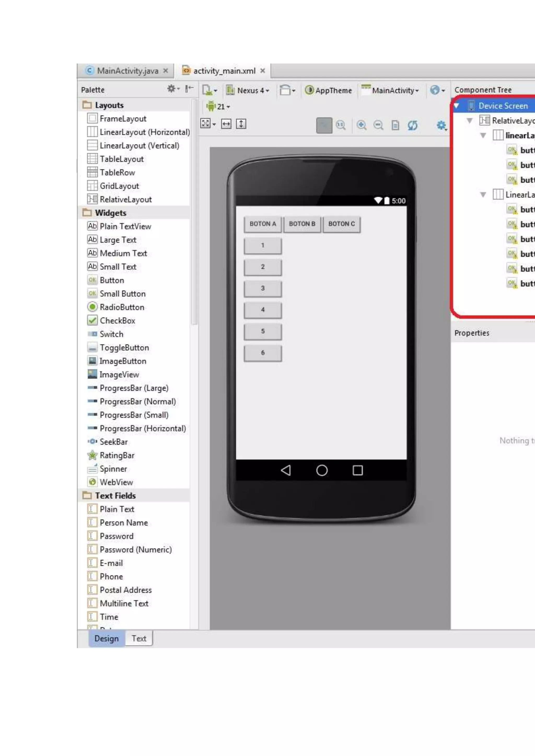Zoom to actual size (1:1) icon
Image resolution: width=535 pixels, height=756 pixels.
[x=341, y=125]
